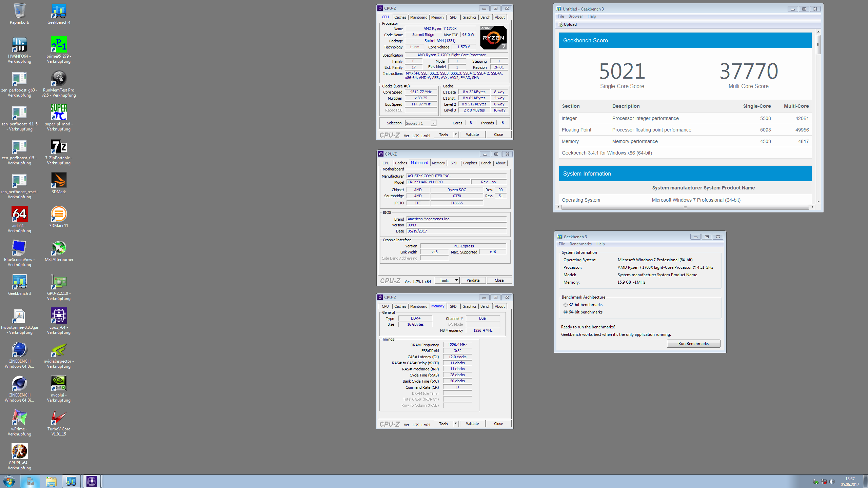The image size is (868, 488).
Task: Open the Windows Start button
Action: point(9,481)
